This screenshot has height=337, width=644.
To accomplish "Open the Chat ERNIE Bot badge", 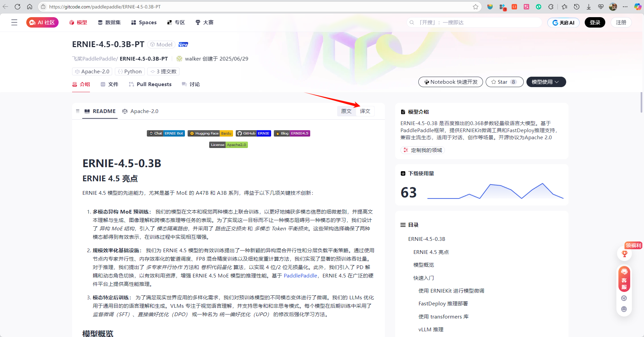I will tap(166, 134).
